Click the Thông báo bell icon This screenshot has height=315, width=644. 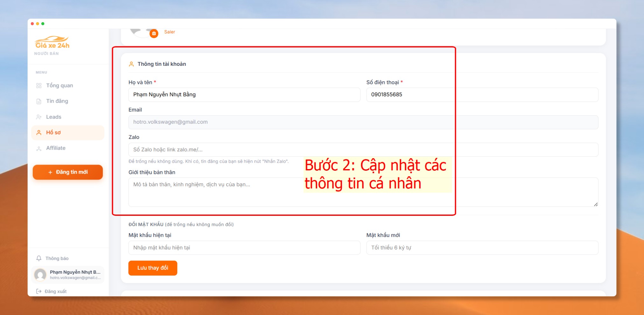(39, 258)
